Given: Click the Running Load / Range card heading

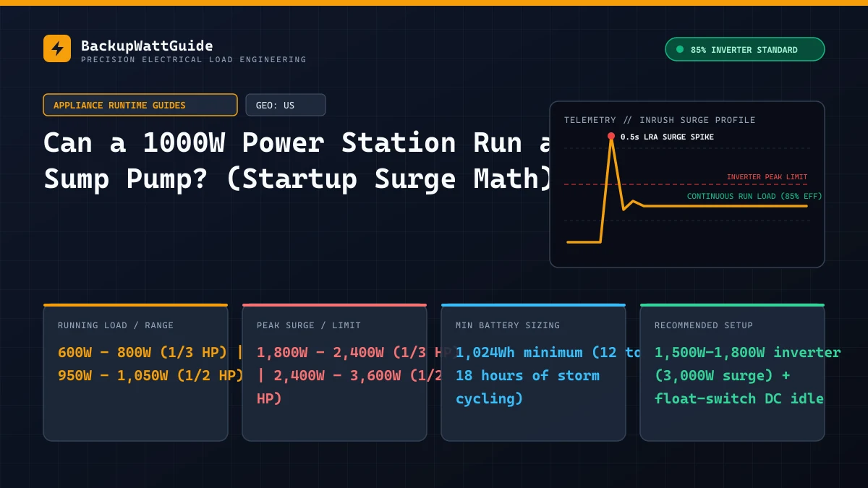Looking at the screenshot, I should (116, 325).
